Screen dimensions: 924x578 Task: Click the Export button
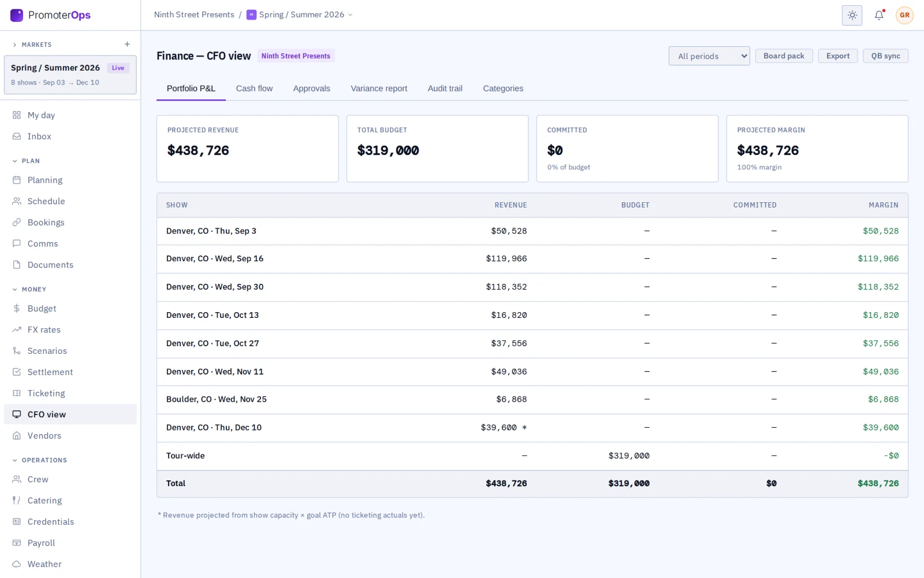click(x=838, y=56)
